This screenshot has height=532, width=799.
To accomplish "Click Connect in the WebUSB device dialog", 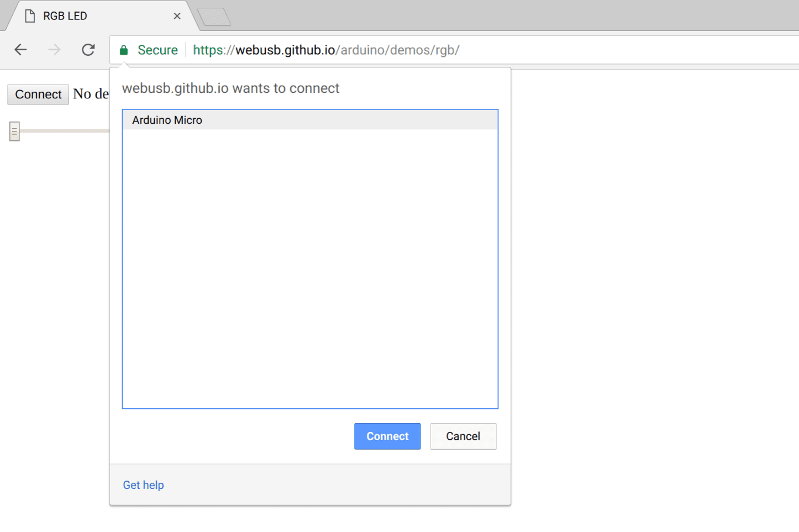I will [387, 436].
